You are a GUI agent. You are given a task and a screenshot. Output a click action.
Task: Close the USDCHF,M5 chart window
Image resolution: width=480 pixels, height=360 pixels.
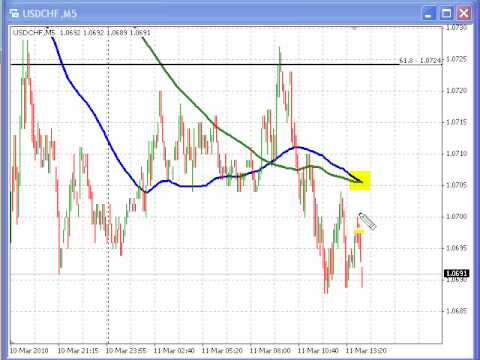[464, 14]
